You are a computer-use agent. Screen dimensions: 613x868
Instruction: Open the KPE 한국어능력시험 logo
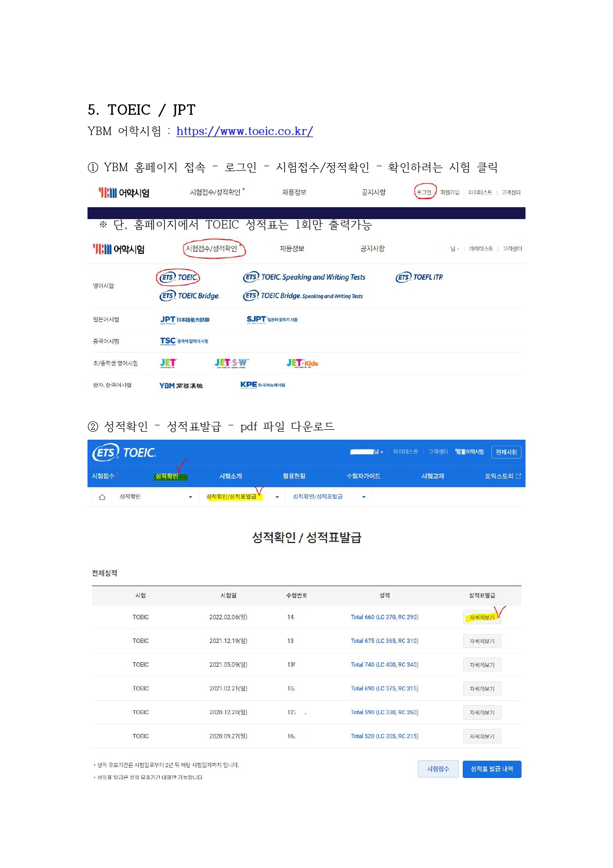click(x=263, y=385)
